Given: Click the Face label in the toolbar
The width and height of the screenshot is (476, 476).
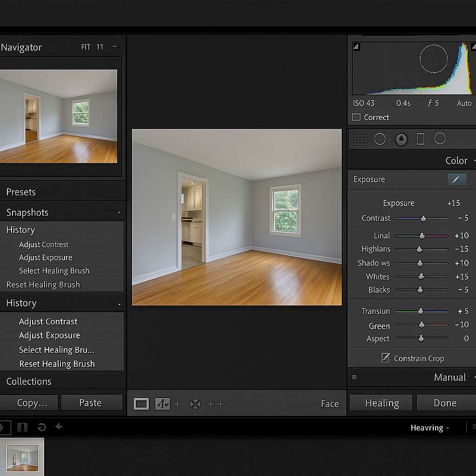Looking at the screenshot, I should [x=330, y=404].
